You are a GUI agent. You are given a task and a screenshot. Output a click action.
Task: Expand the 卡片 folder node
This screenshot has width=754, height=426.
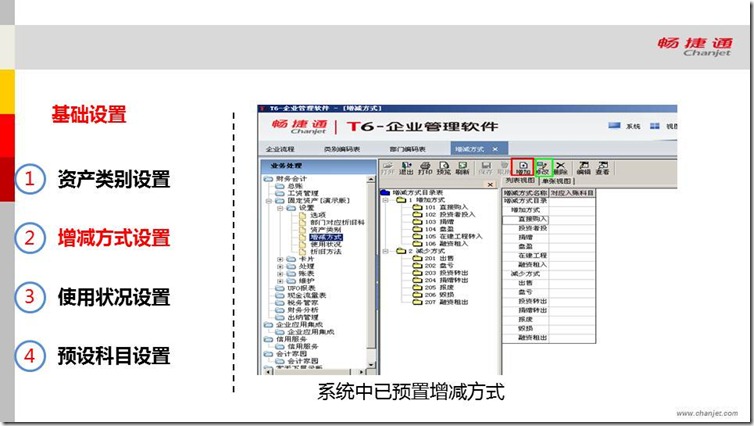click(280, 259)
